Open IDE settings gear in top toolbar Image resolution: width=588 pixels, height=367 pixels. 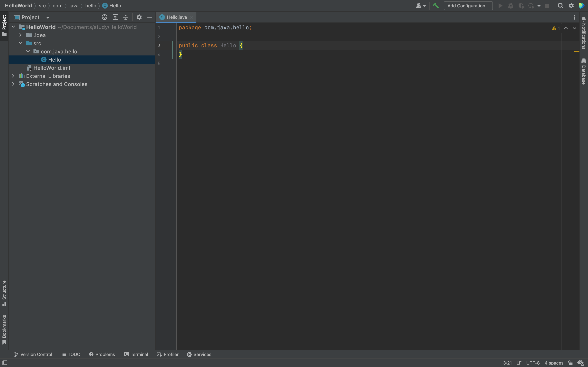571,6
